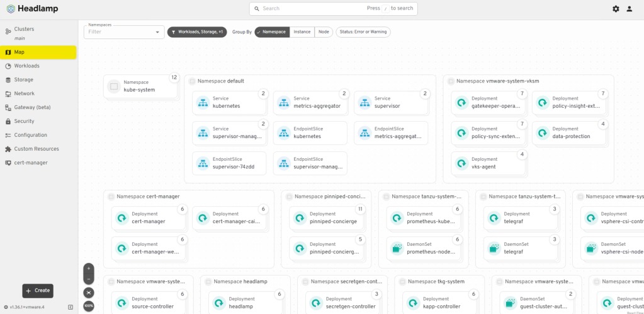Collapse the sidebar with the bottom arrow icon

[71, 307]
